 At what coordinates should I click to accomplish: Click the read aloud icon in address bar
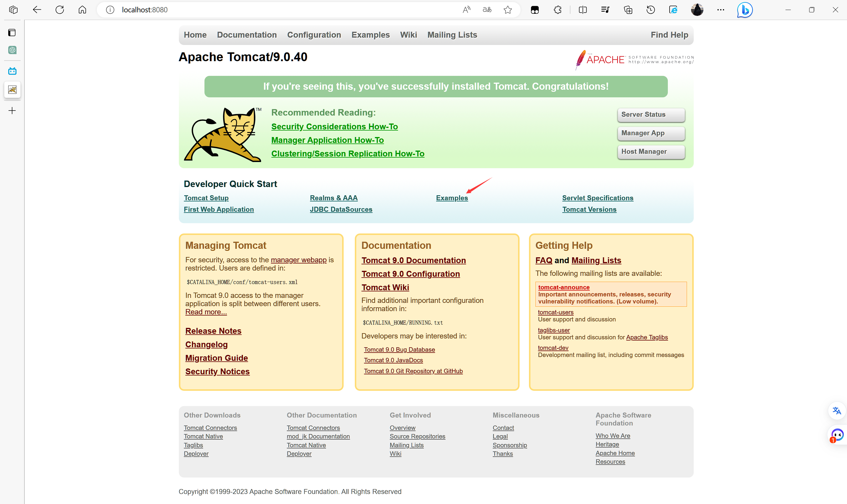click(467, 10)
